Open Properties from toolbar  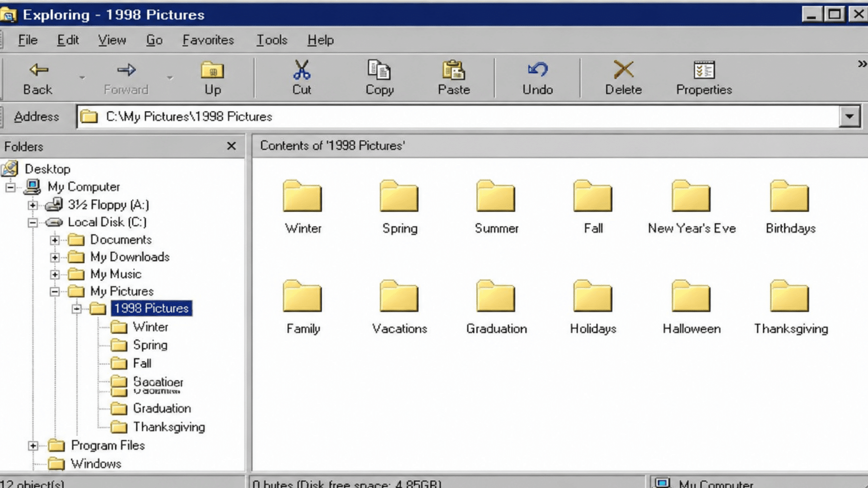click(704, 78)
